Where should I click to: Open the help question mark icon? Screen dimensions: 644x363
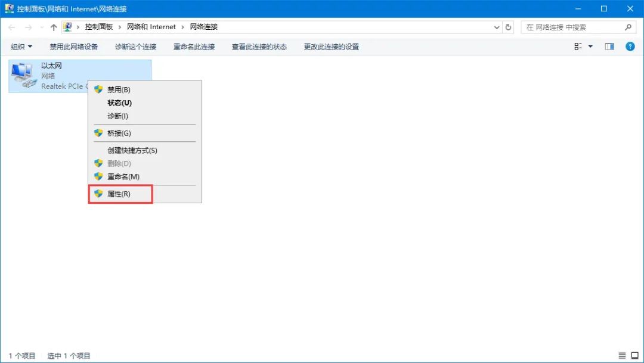pyautogui.click(x=630, y=46)
